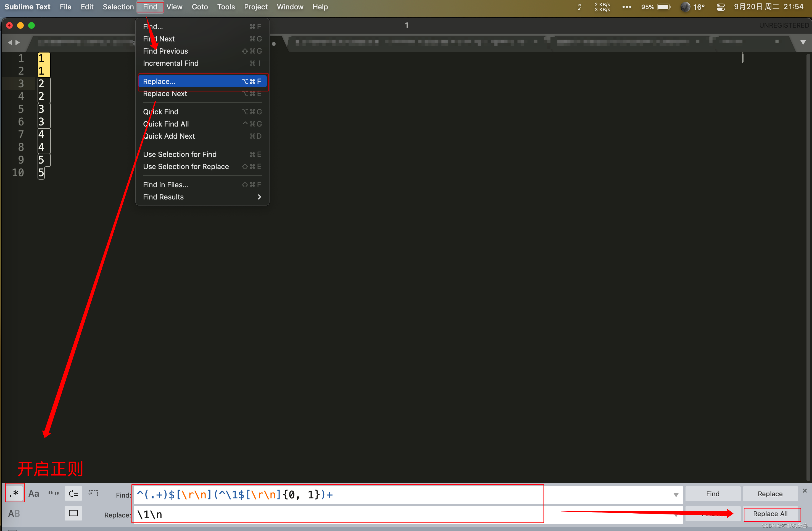The width and height of the screenshot is (812, 531).
Task: Choose Use Selection for Replace
Action: [x=202, y=167]
